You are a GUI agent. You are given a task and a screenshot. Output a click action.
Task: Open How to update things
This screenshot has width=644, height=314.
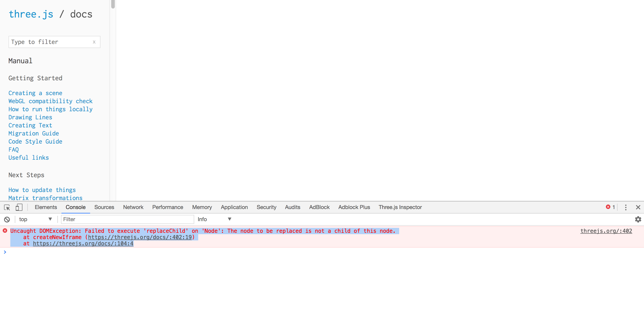pyautogui.click(x=42, y=190)
